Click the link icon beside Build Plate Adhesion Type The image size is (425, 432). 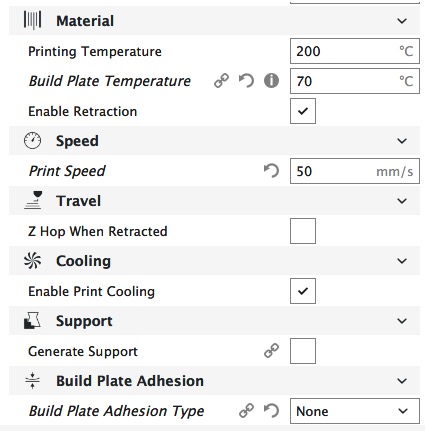(246, 411)
